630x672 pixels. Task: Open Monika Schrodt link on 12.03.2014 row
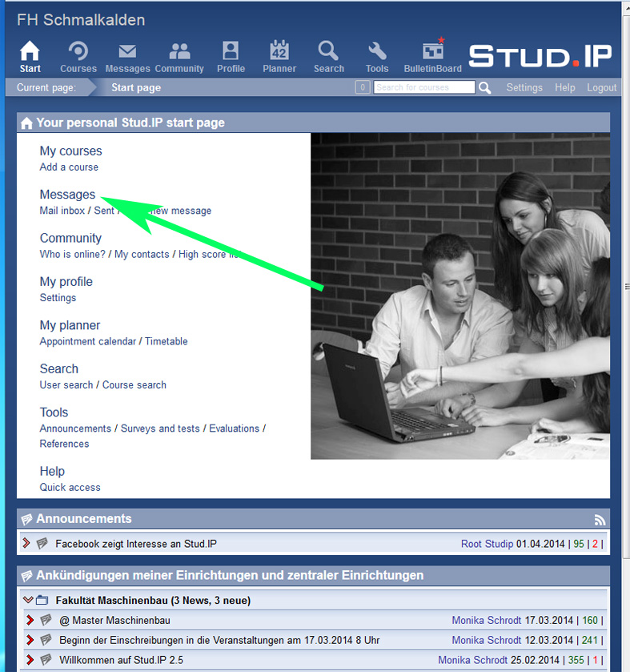pos(487,640)
